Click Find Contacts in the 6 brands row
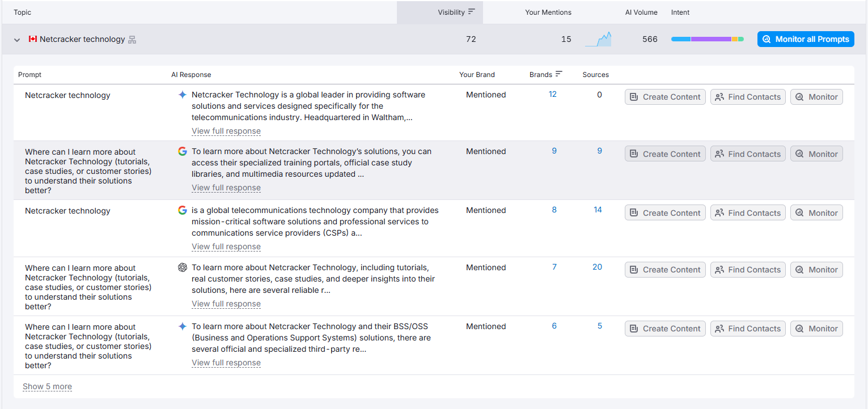Image resolution: width=868 pixels, height=409 pixels. click(748, 329)
